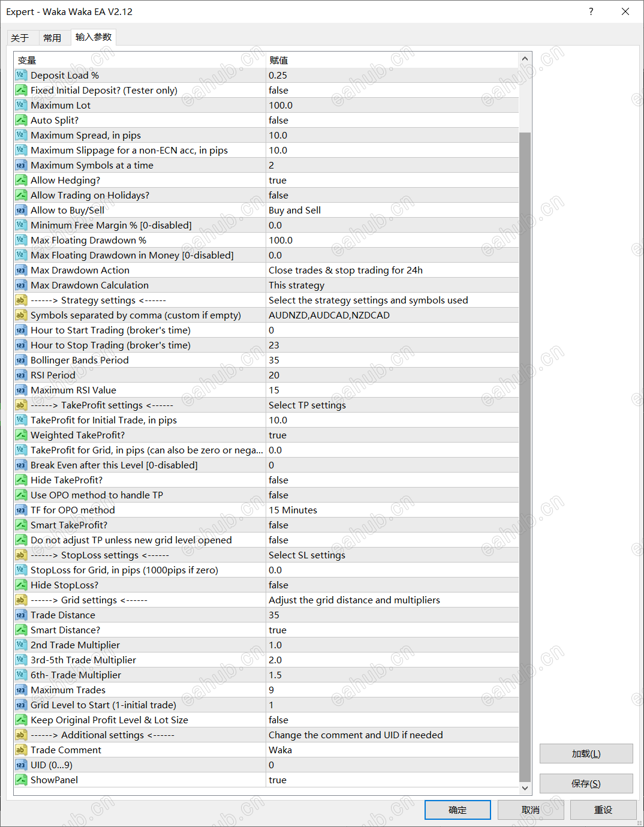
Task: Click the 加载(L) button
Action: [586, 754]
